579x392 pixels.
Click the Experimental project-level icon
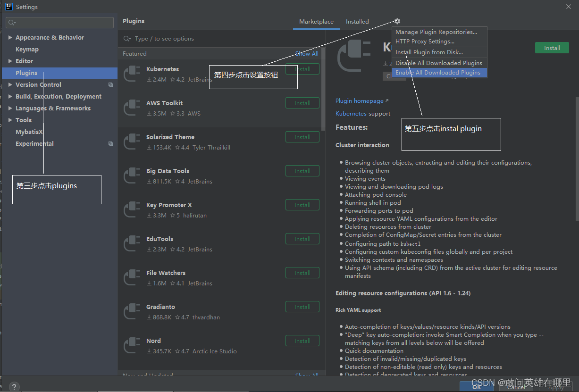coord(110,144)
